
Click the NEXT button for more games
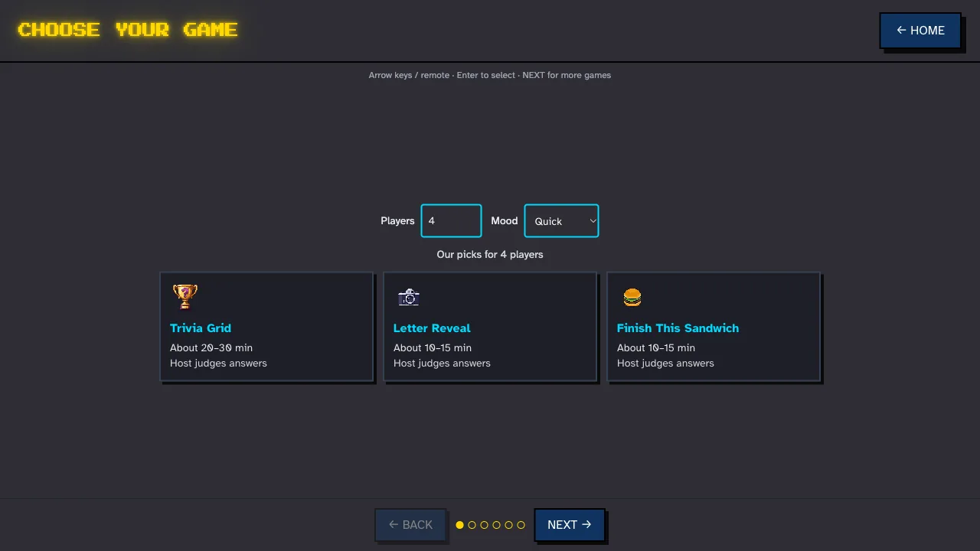(570, 524)
